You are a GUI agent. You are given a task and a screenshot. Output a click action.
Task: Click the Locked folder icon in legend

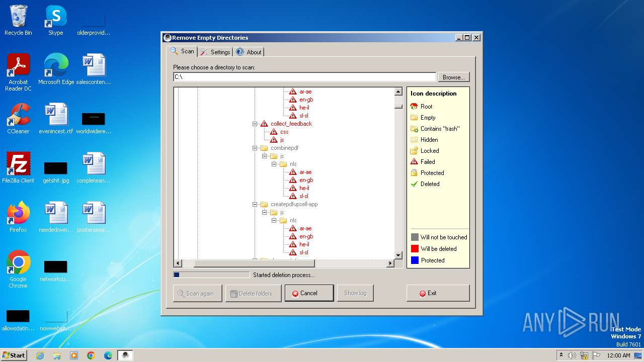[414, 150]
